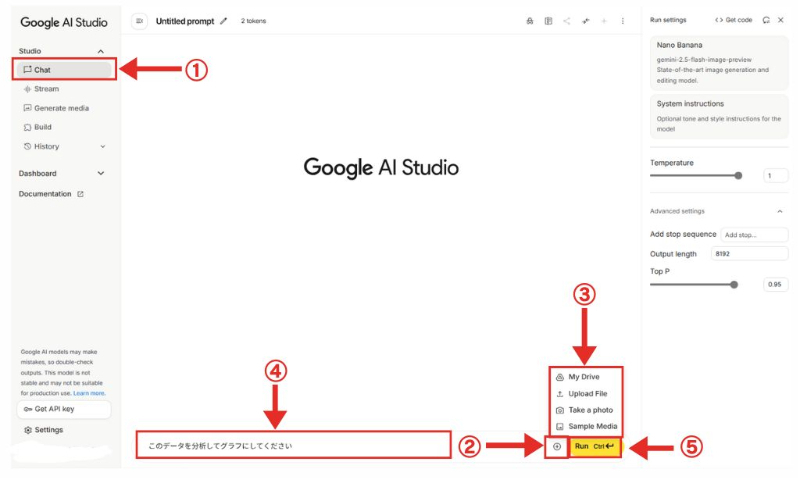Click the plus icon to add media

(x=557, y=446)
